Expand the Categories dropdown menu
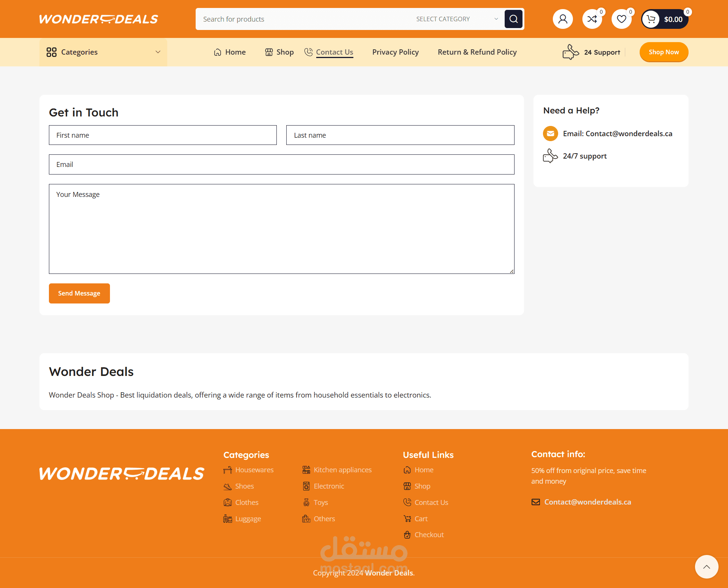Viewport: 728px width, 588px height. click(x=79, y=52)
